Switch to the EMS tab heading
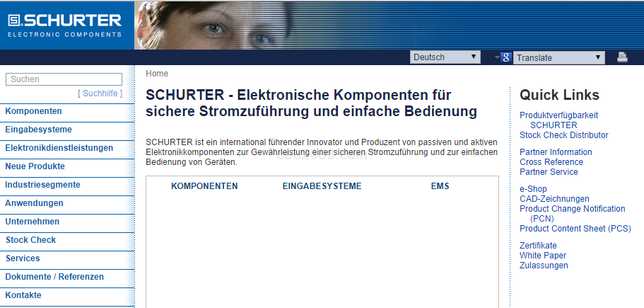The image size is (644, 308). coord(440,186)
